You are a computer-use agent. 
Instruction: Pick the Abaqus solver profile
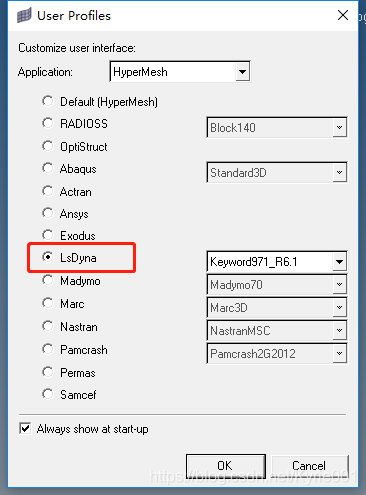[x=48, y=168]
